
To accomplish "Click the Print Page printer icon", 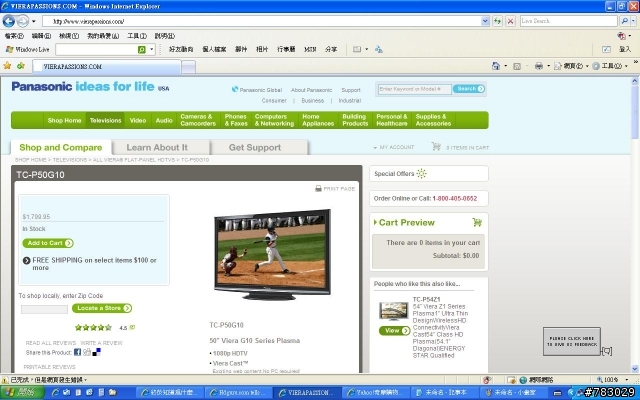I will coord(318,188).
